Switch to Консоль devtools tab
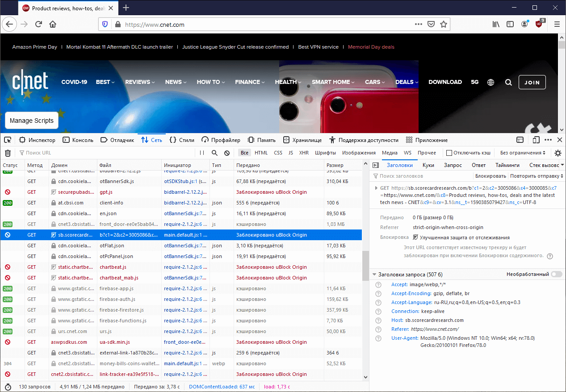Viewport: 566px width, 392px height. (x=78, y=140)
